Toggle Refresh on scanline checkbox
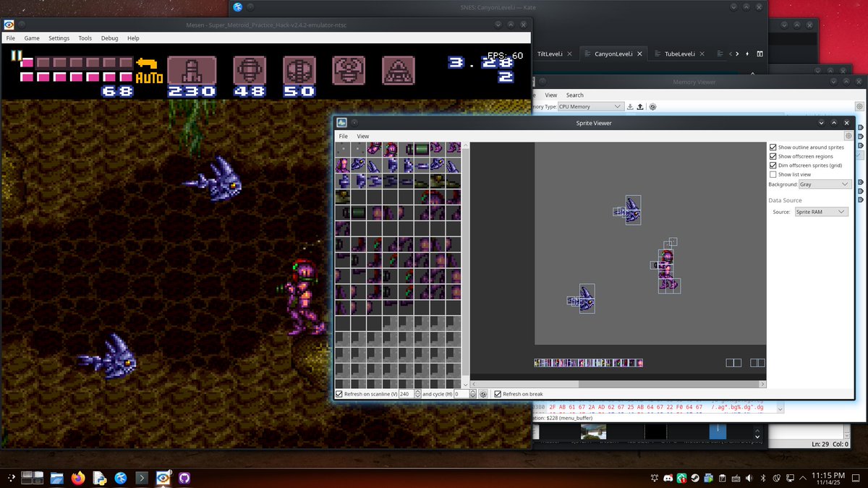Viewport: 868px width, 488px height. [x=339, y=394]
